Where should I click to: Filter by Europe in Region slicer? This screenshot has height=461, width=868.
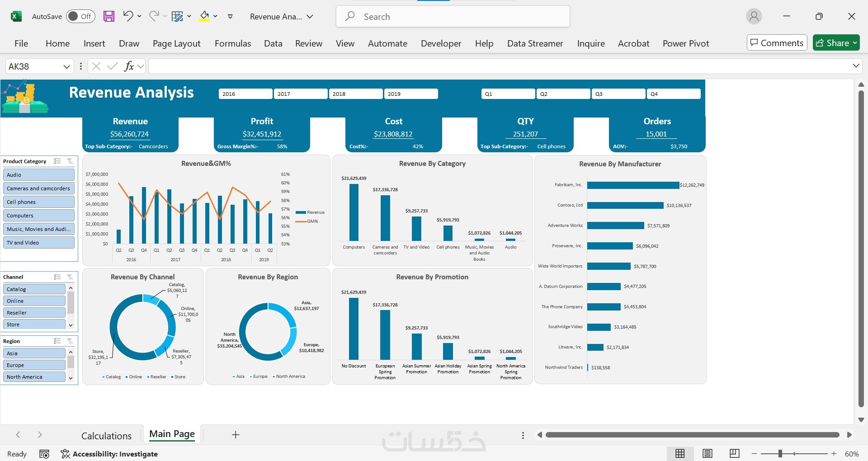click(x=34, y=365)
